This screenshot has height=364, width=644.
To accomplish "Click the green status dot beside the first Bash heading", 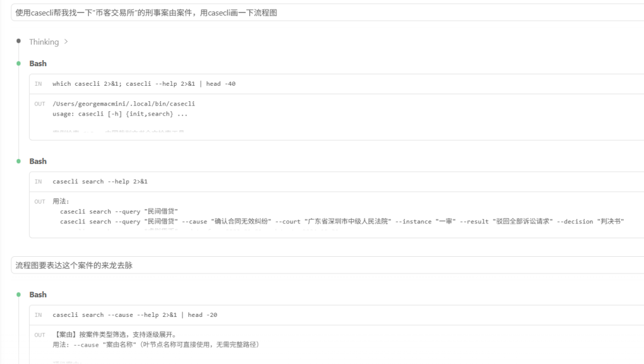I will coord(18,63).
